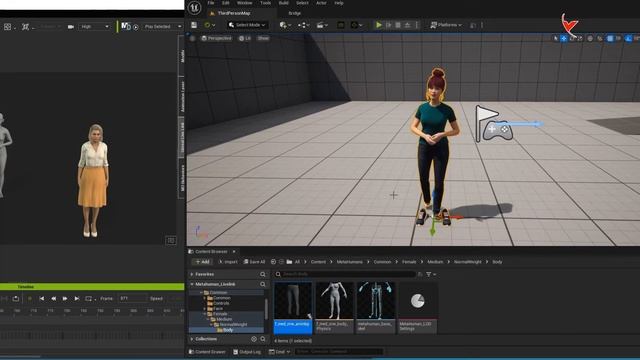Toggle the surface snapping globe icon
This screenshot has width=640, height=360.
tap(590, 38)
